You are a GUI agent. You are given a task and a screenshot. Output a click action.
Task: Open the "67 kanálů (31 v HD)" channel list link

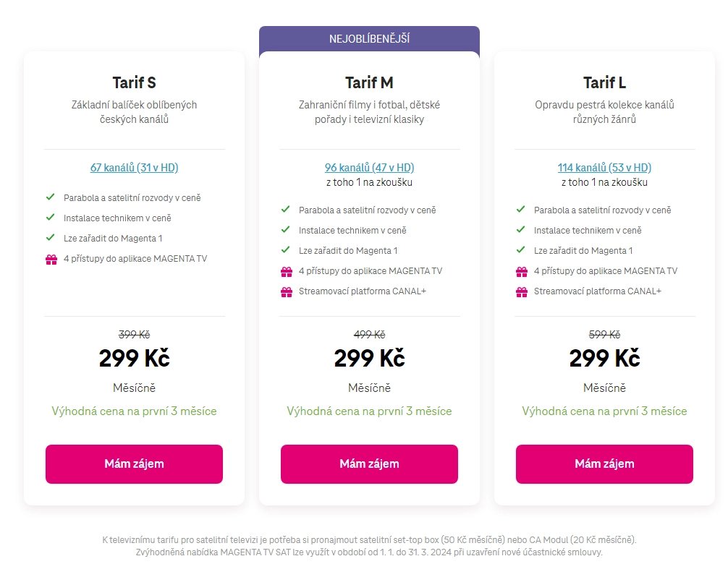(134, 167)
